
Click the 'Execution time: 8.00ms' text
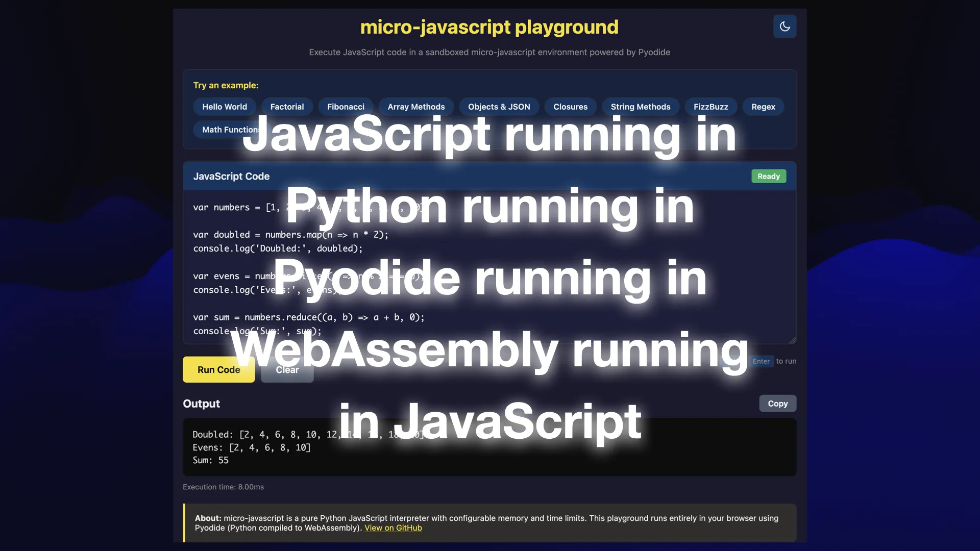tap(223, 487)
